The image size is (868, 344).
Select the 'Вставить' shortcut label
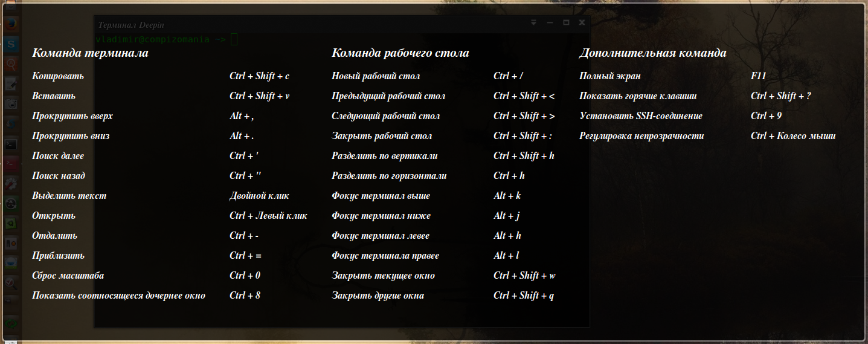[x=54, y=96]
